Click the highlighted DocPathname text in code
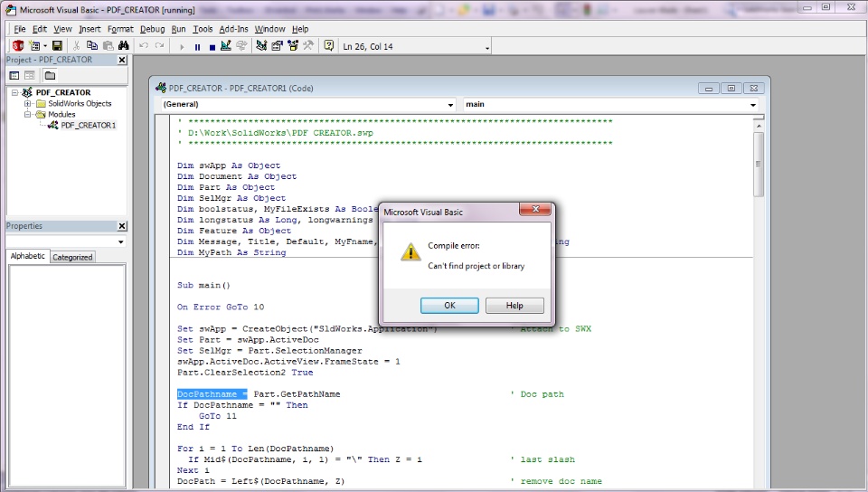Viewport: 868px width, 492px height. click(212, 394)
